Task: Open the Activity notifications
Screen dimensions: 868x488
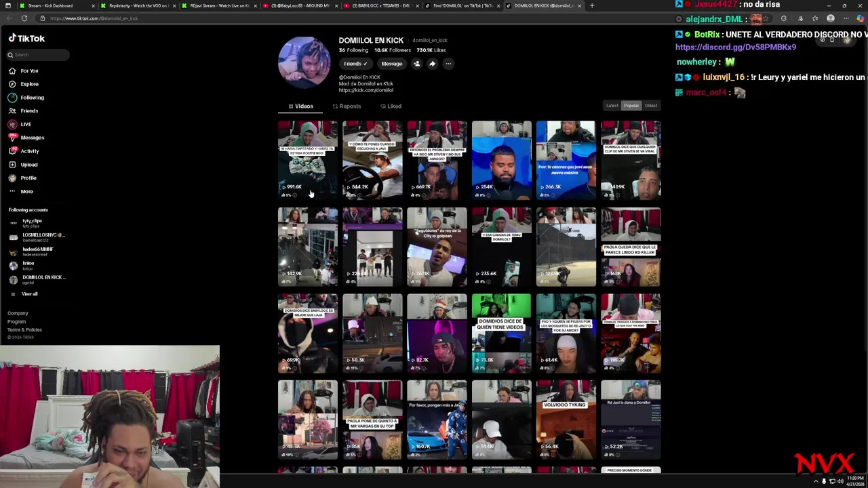Action: point(24,151)
